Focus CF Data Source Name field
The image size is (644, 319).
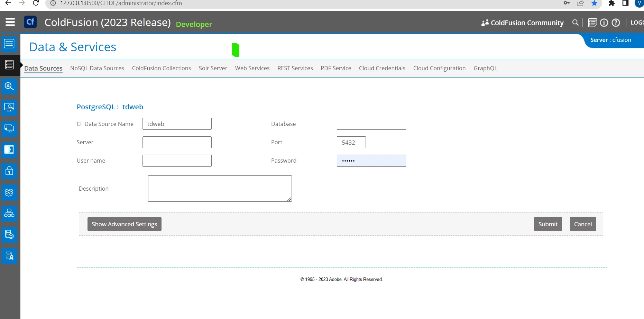pyautogui.click(x=177, y=124)
